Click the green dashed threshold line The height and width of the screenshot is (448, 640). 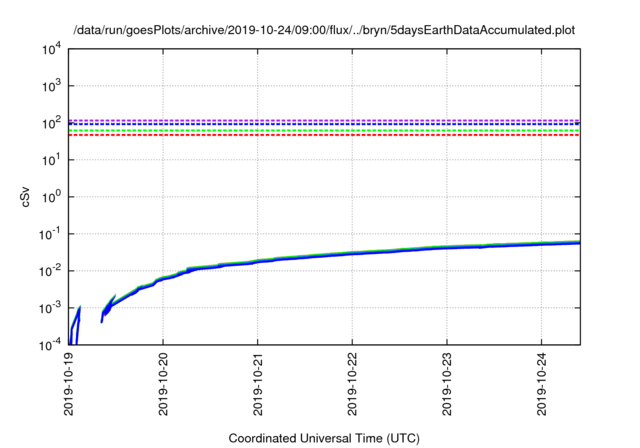click(324, 131)
